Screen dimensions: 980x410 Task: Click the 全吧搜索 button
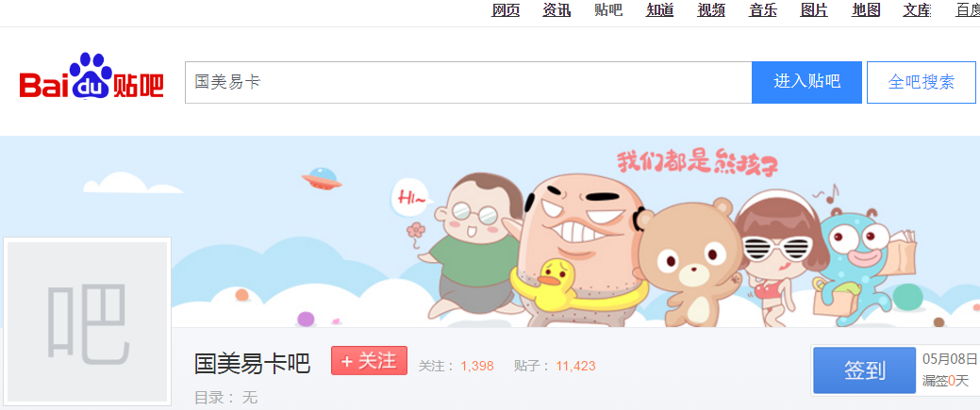(922, 83)
